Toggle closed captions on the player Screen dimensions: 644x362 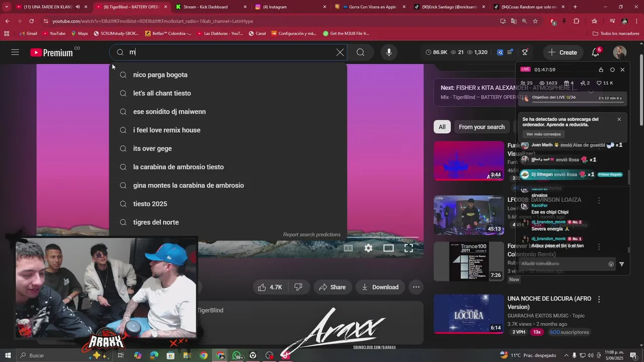click(x=348, y=248)
